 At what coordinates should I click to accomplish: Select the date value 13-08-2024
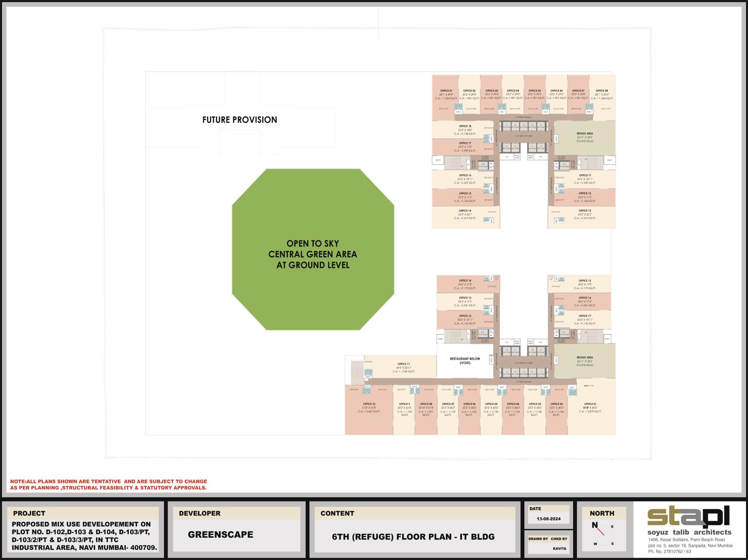point(549,519)
